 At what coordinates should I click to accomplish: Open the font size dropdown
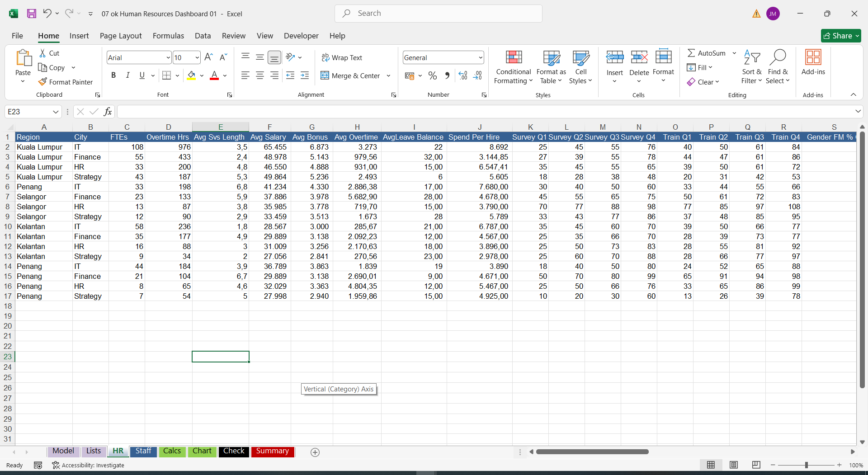coord(197,57)
